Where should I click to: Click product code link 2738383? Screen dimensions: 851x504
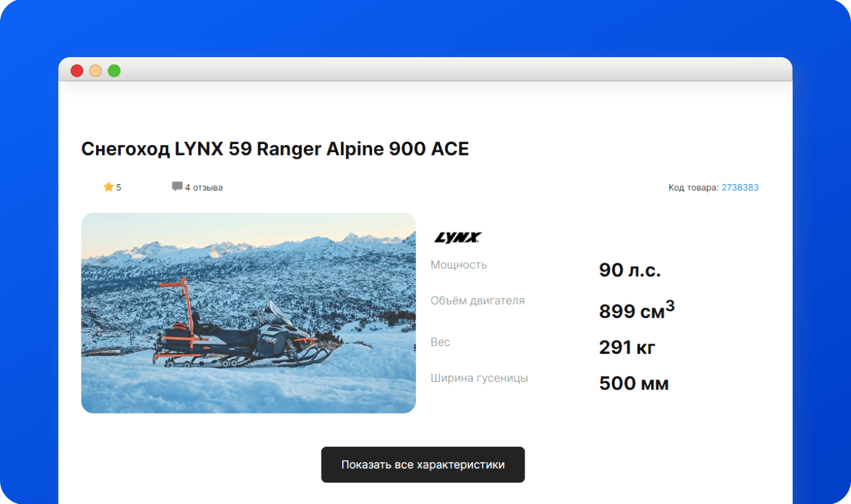coord(740,188)
